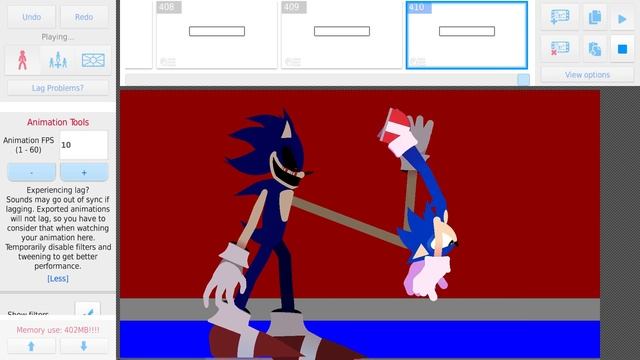Select the single red stickfigure icon
The height and width of the screenshot is (360, 640).
click(x=22, y=60)
